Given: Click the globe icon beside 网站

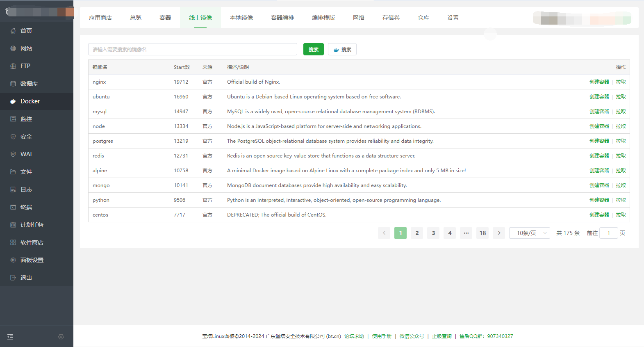Looking at the screenshot, I should [13, 48].
